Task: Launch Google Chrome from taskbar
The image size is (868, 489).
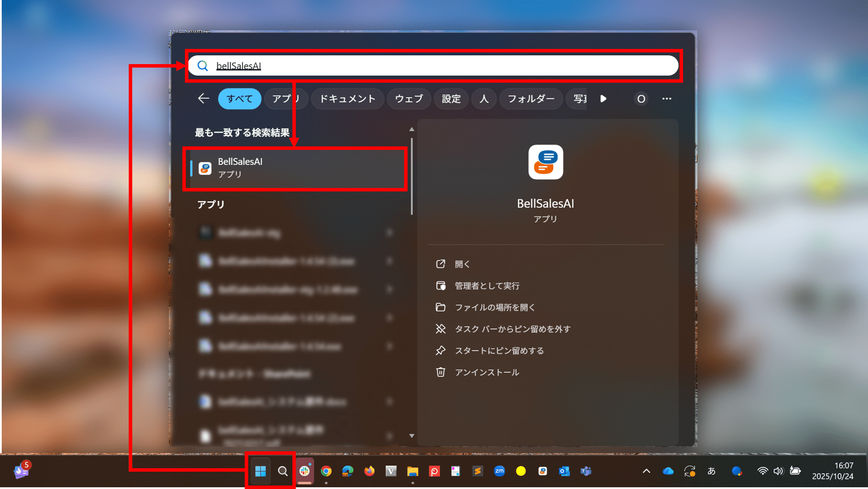Action: [x=326, y=471]
